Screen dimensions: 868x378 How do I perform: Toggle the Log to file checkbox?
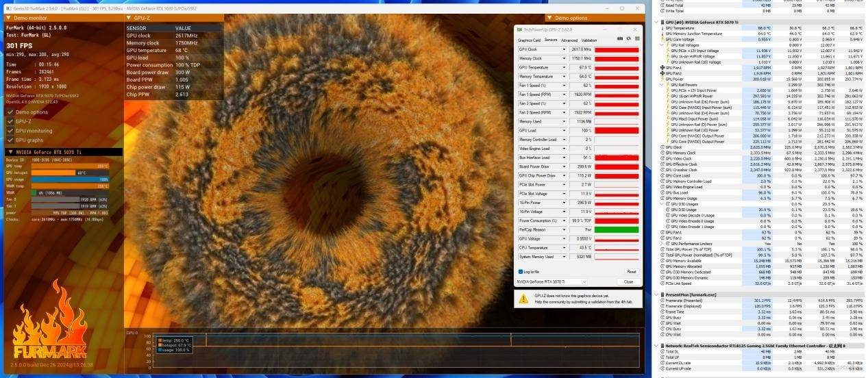521,272
